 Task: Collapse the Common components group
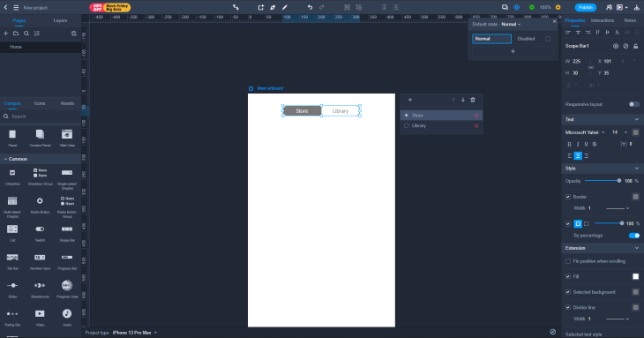click(6, 159)
